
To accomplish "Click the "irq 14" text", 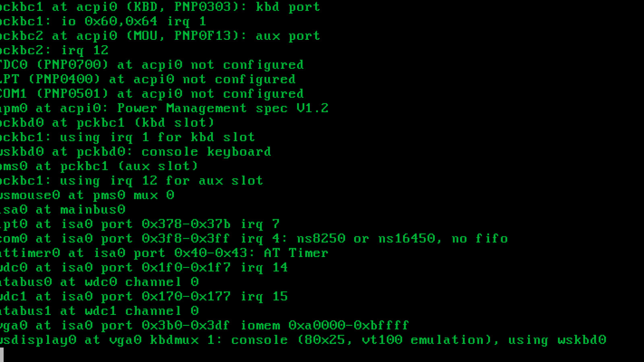I will 264,267.
